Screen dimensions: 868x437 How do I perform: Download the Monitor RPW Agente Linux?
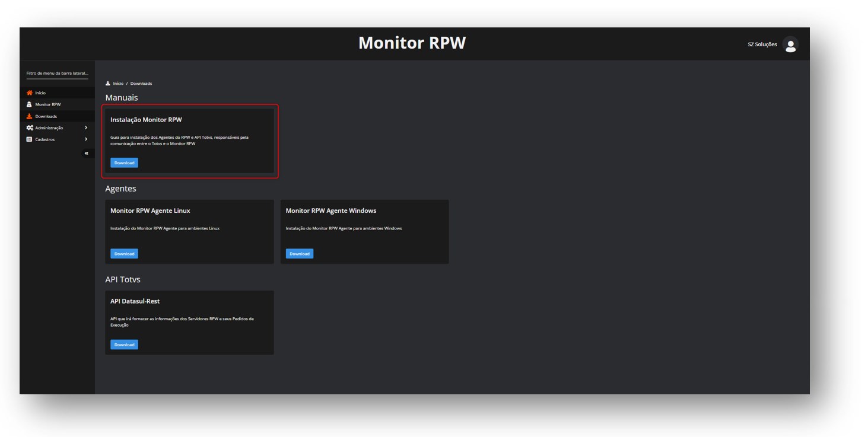124,254
